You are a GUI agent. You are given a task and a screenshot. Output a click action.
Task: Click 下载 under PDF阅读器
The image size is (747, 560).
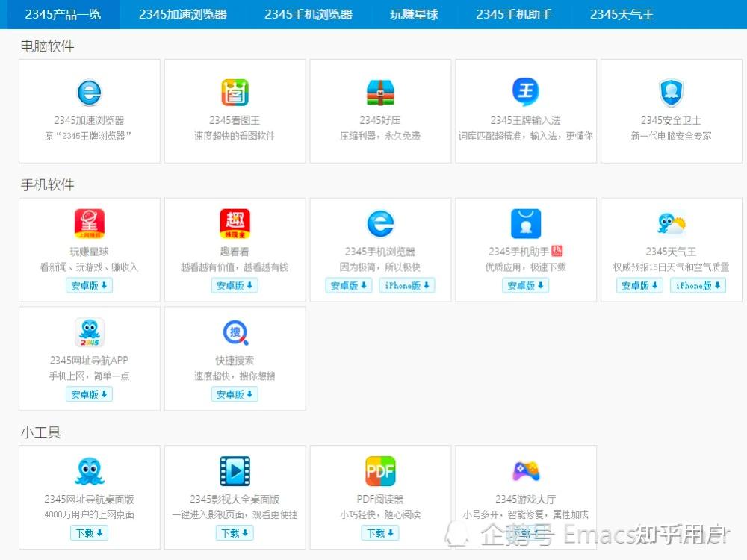point(380,533)
